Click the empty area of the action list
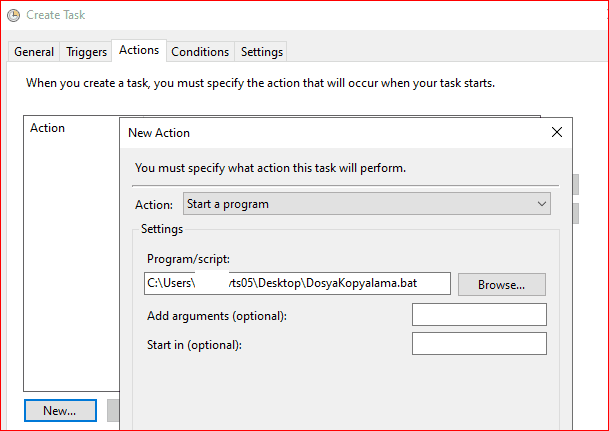Image resolution: width=609 pixels, height=431 pixels. tap(70, 260)
